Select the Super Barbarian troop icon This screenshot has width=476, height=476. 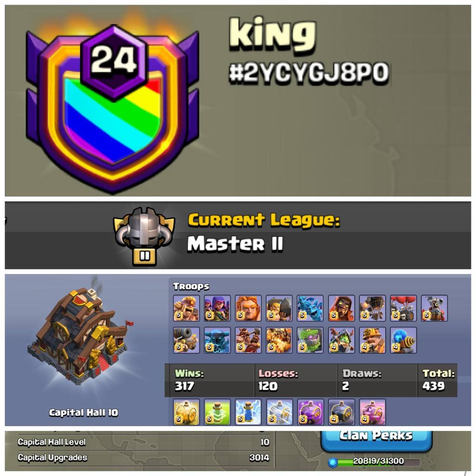coord(187,308)
